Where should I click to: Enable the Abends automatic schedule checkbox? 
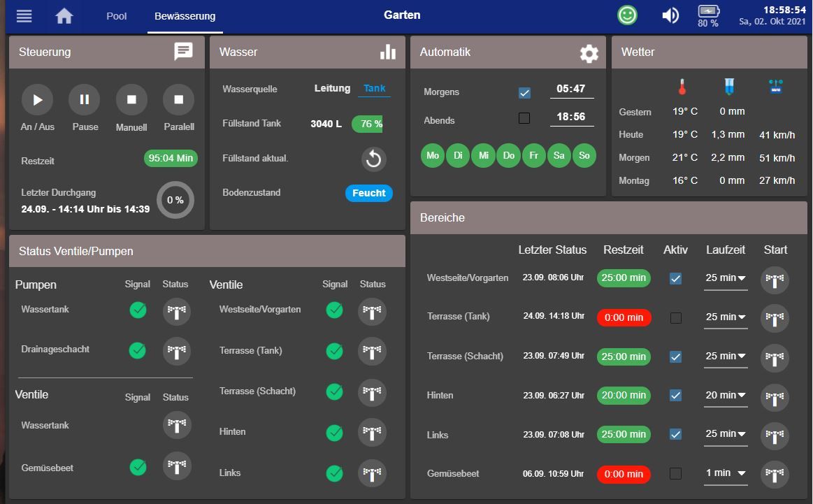click(x=524, y=119)
